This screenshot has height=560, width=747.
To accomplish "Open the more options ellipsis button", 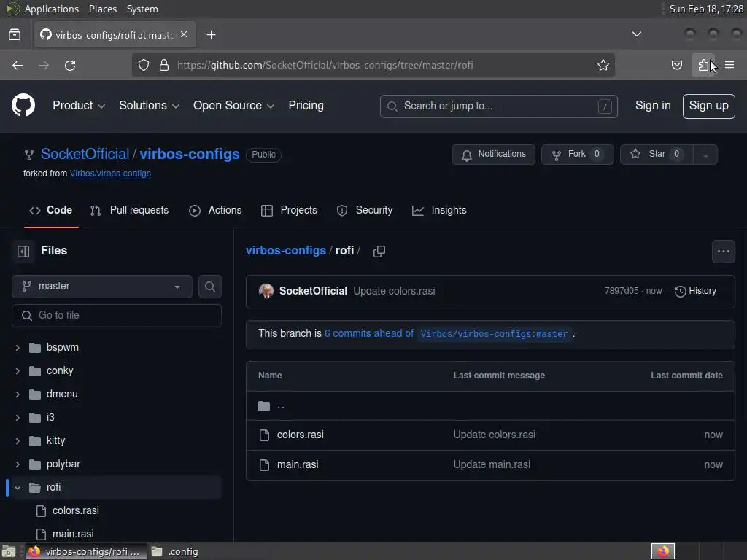I will tap(723, 251).
